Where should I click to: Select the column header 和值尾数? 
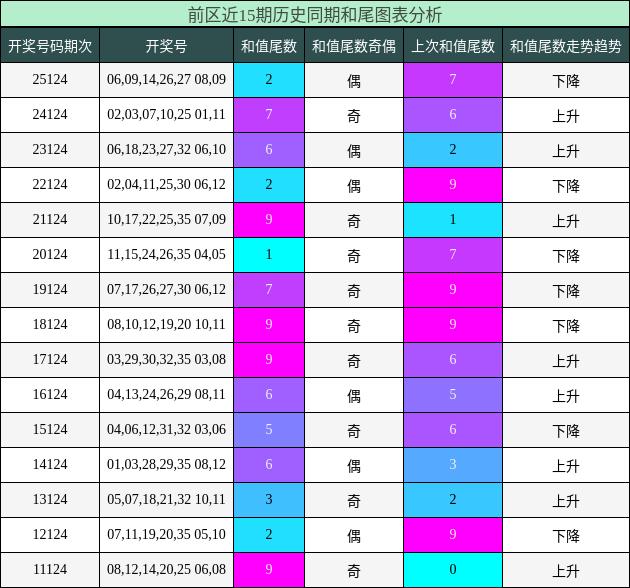(x=269, y=46)
